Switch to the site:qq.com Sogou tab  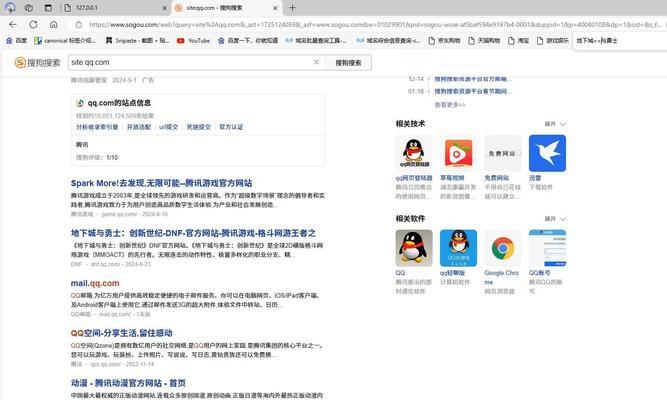point(226,8)
